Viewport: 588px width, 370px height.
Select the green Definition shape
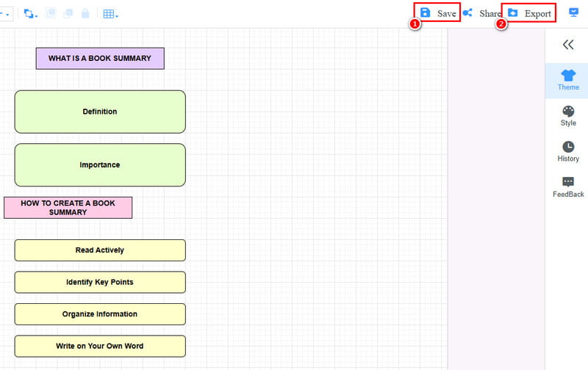tap(100, 112)
